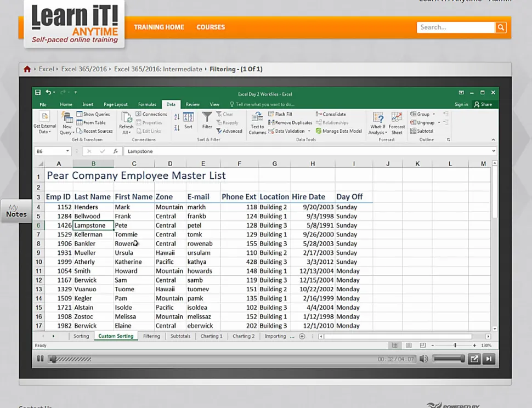Open Outline group dialog launcher
Screen dimensions: 532x408
pos(449,140)
